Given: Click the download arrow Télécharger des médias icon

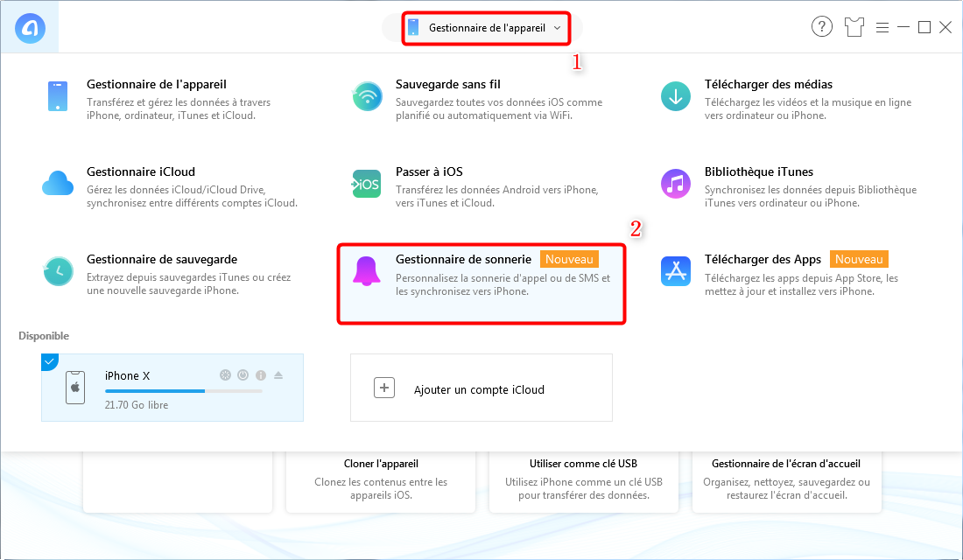Looking at the screenshot, I should pos(676,96).
